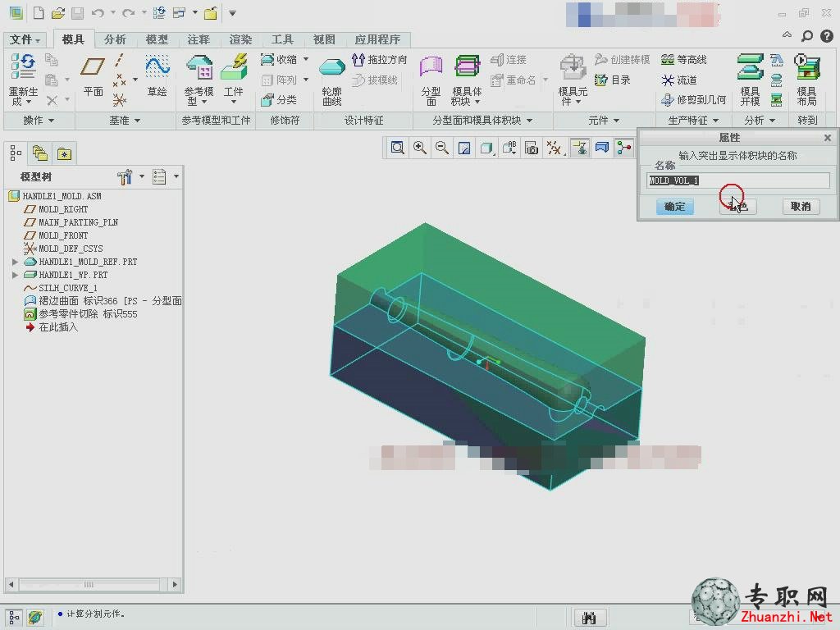This screenshot has width=840, height=630.
Task: Toggle the parting surface display icon
Action: click(602, 148)
